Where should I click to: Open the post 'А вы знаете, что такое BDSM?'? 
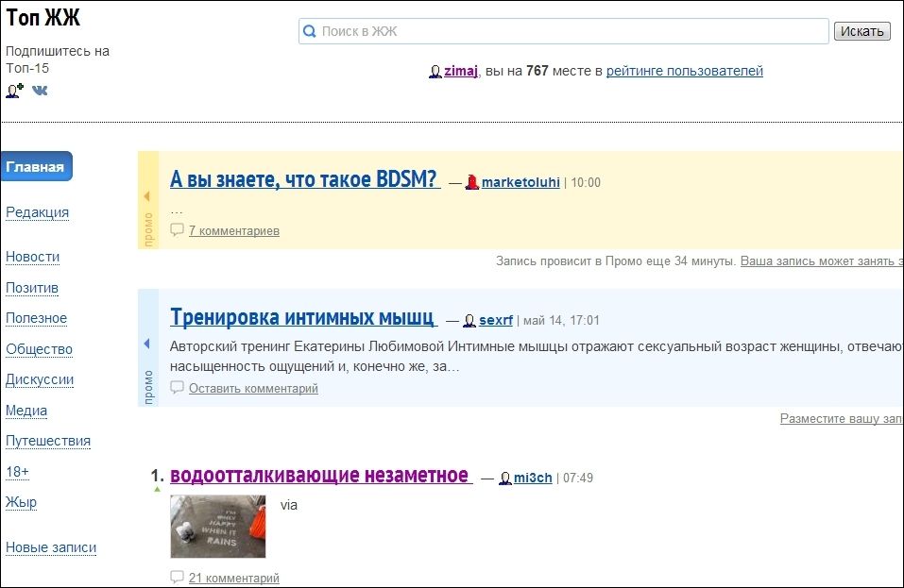(x=304, y=179)
